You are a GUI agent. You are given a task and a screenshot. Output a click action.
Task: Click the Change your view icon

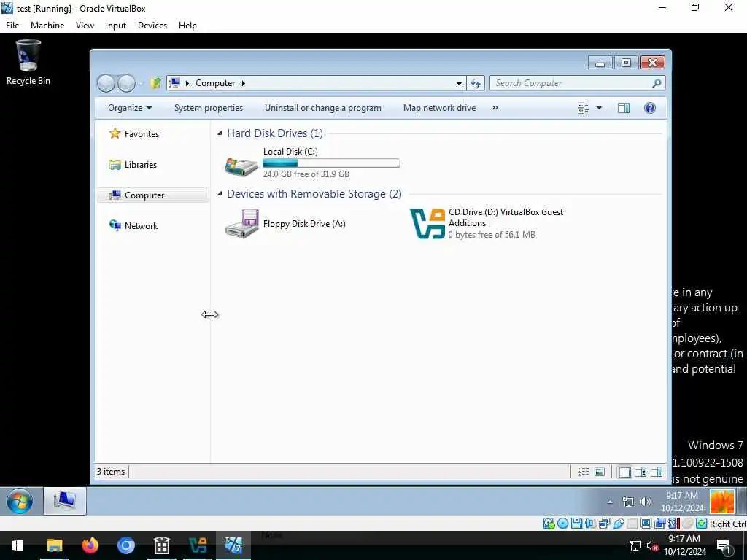[584, 108]
